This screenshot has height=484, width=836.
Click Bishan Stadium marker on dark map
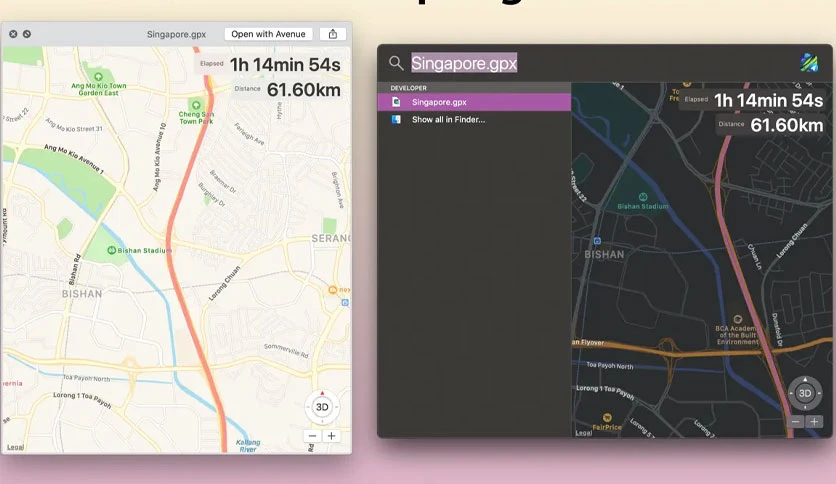click(x=643, y=197)
